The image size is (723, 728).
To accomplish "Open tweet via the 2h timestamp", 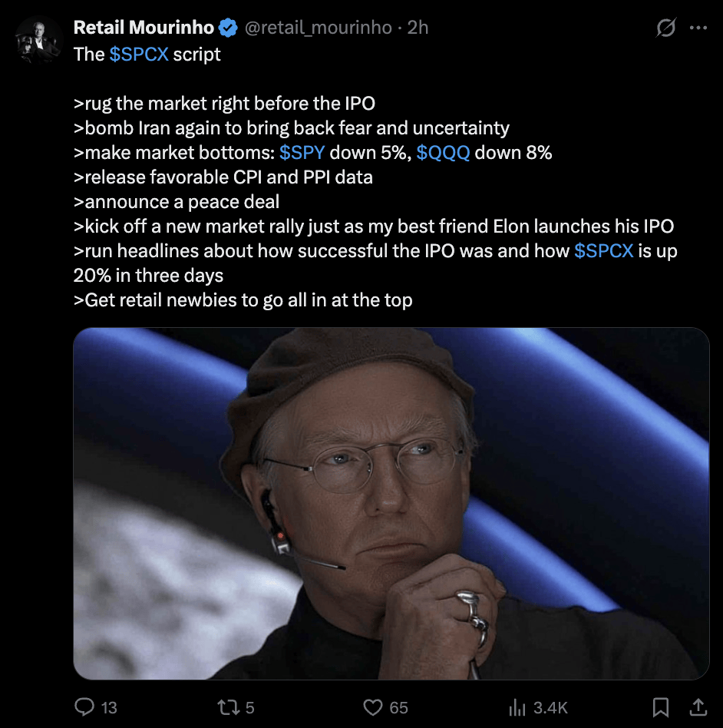I will point(418,28).
